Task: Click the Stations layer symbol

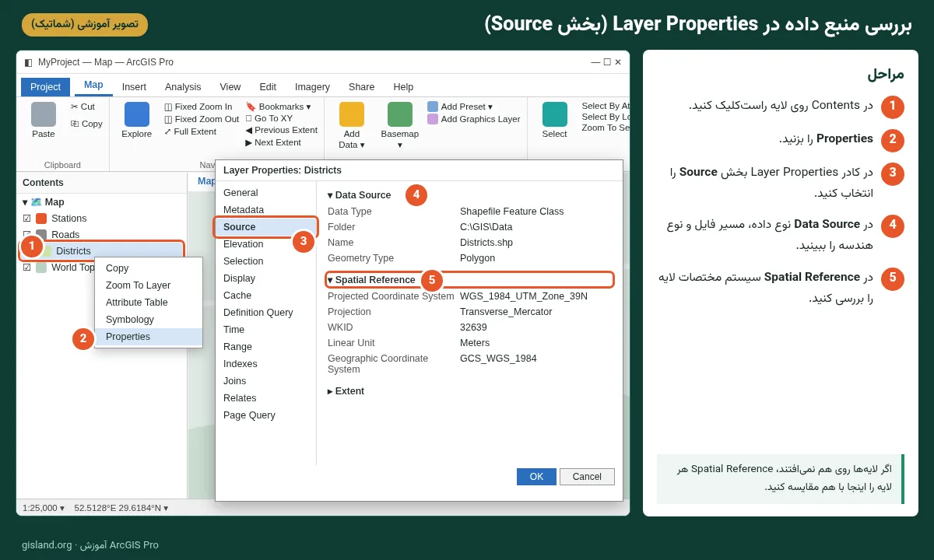Action: (41, 219)
